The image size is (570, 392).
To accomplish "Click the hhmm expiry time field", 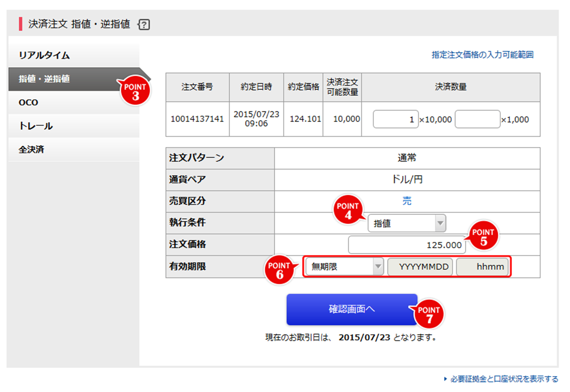I will (x=482, y=267).
